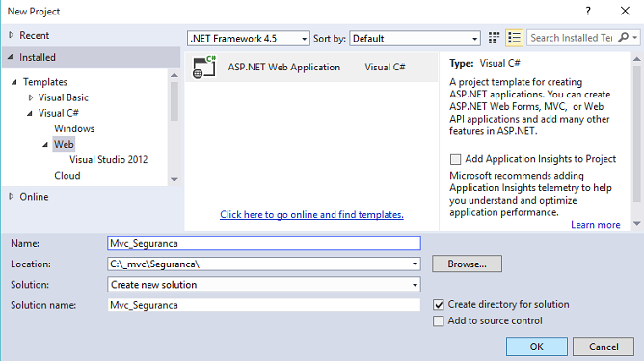Click description pane scroll down arrow
Viewport: 644px width, 361px height.
click(637, 223)
